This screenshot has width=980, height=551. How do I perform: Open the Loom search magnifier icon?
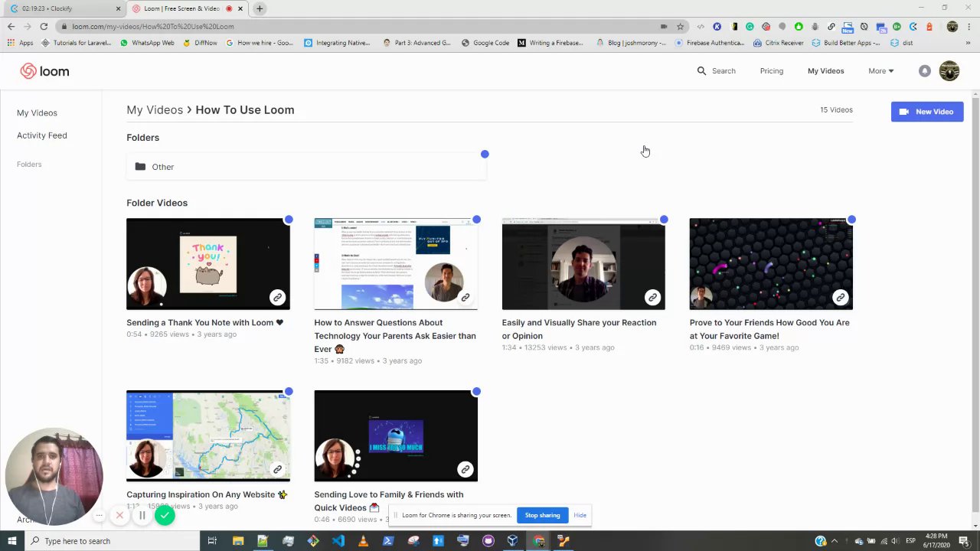tap(701, 71)
